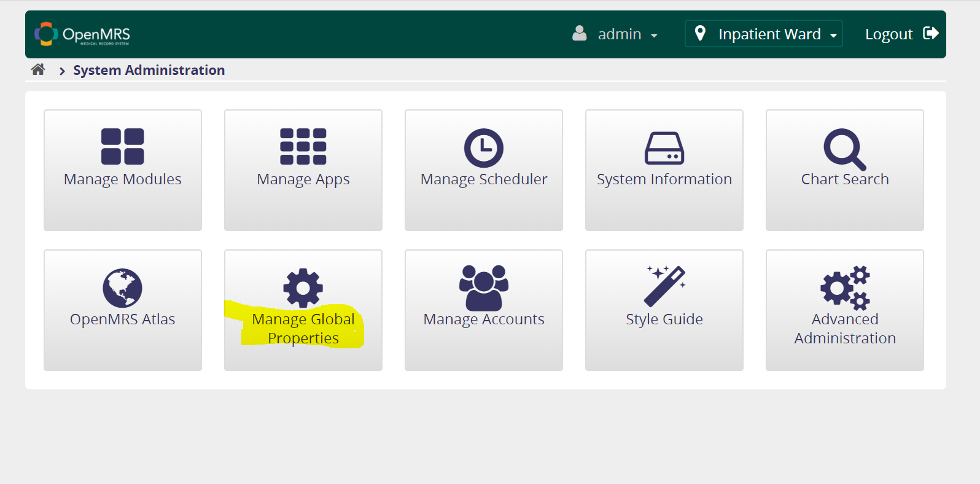Click the logout arrow icon
This screenshot has height=484, width=980.
[x=931, y=33]
